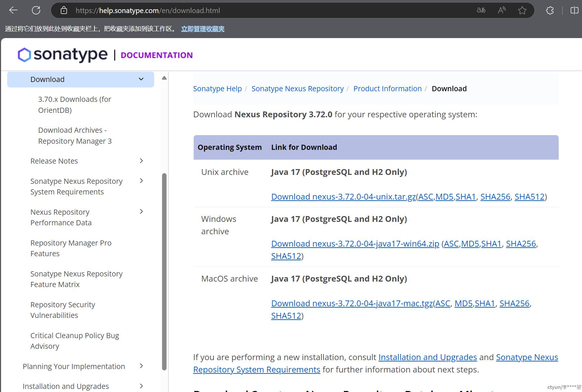
Task: Open Sonatype Nexus Repository Feature Matrix
Action: pos(76,279)
